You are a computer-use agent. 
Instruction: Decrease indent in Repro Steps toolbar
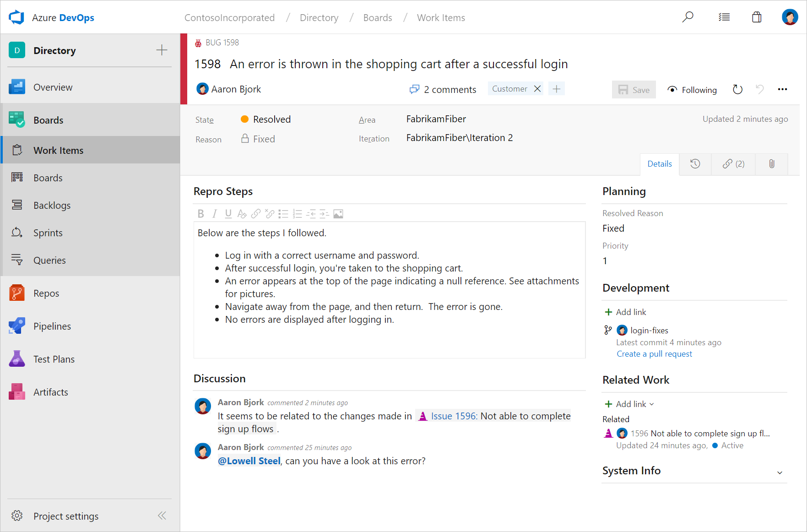pos(311,214)
